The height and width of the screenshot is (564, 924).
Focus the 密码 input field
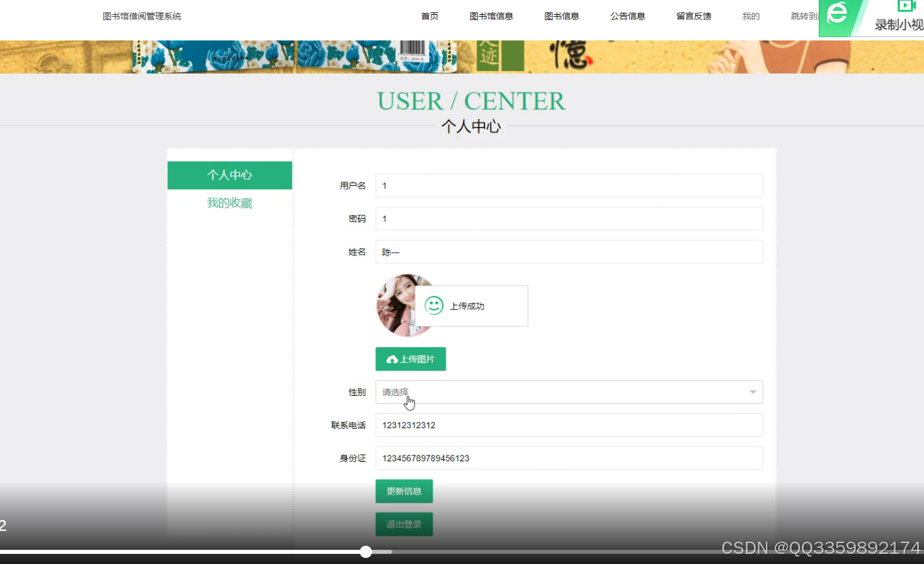(x=569, y=219)
